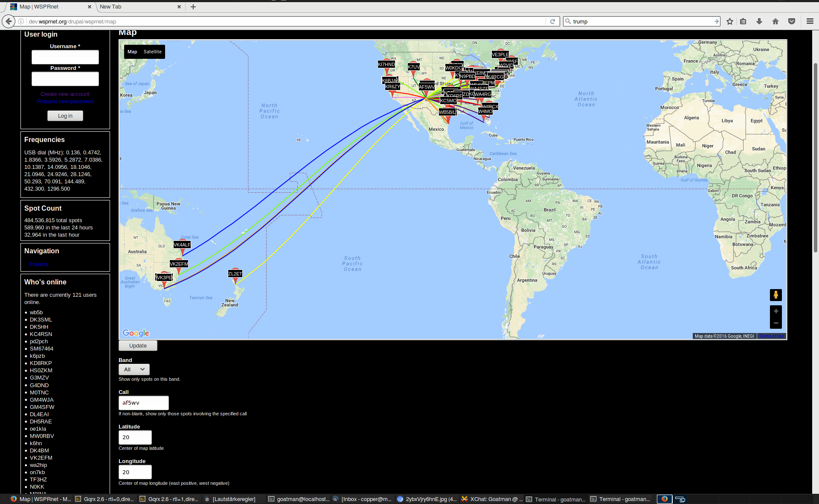
Task: Open XChat: Goatman taskbar window
Action: coord(491,499)
